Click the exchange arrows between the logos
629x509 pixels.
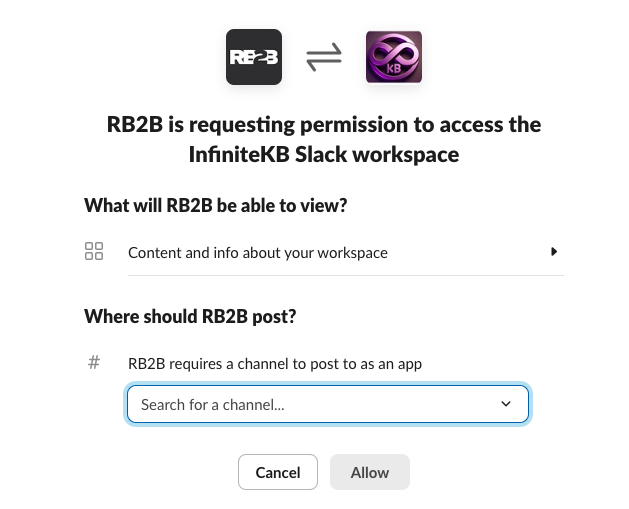click(x=323, y=58)
